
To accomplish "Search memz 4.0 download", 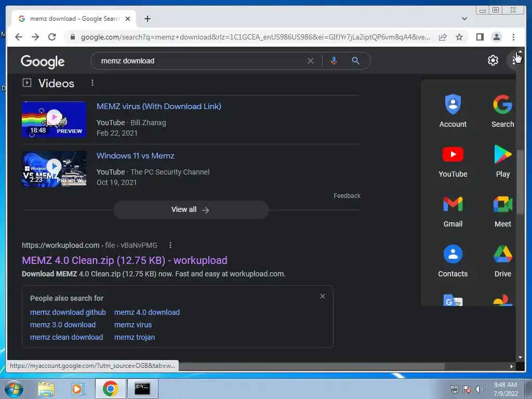I will [147, 312].
